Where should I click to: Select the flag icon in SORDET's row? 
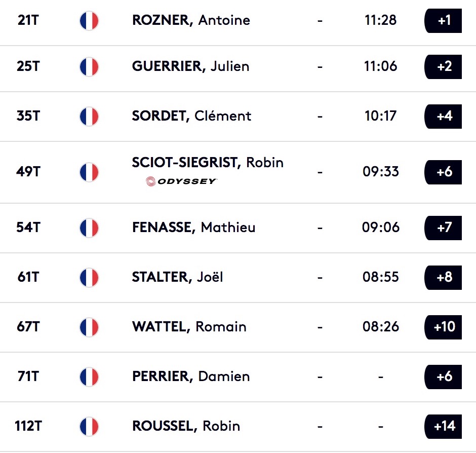tap(89, 117)
